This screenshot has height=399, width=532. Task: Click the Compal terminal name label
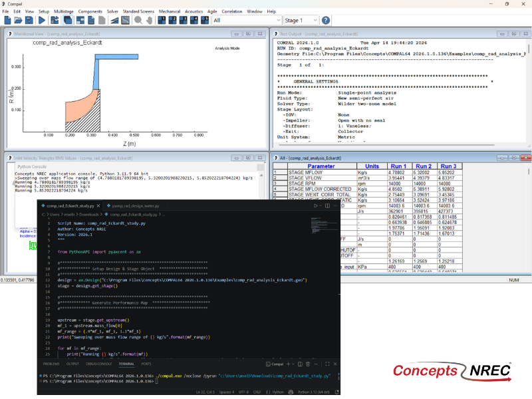277,364
